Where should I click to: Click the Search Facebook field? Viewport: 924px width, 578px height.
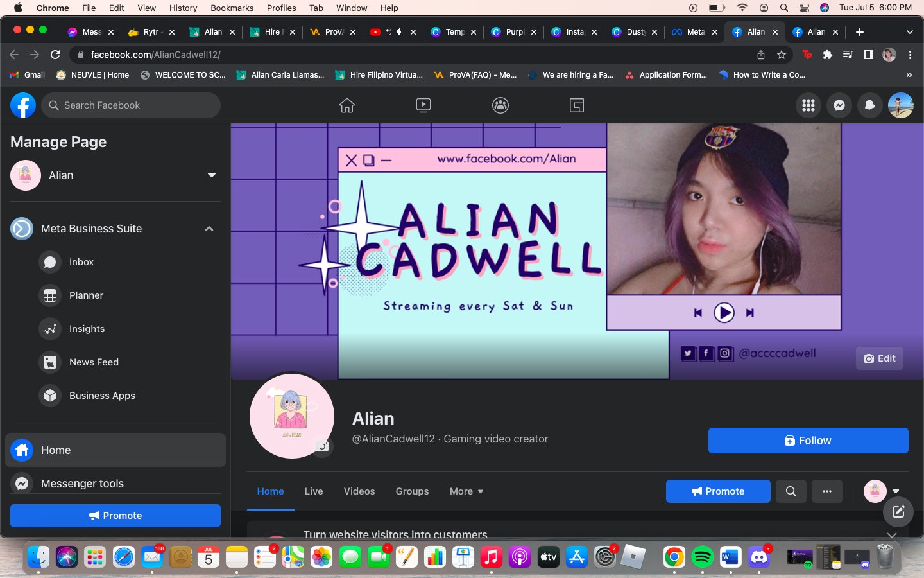(x=131, y=105)
